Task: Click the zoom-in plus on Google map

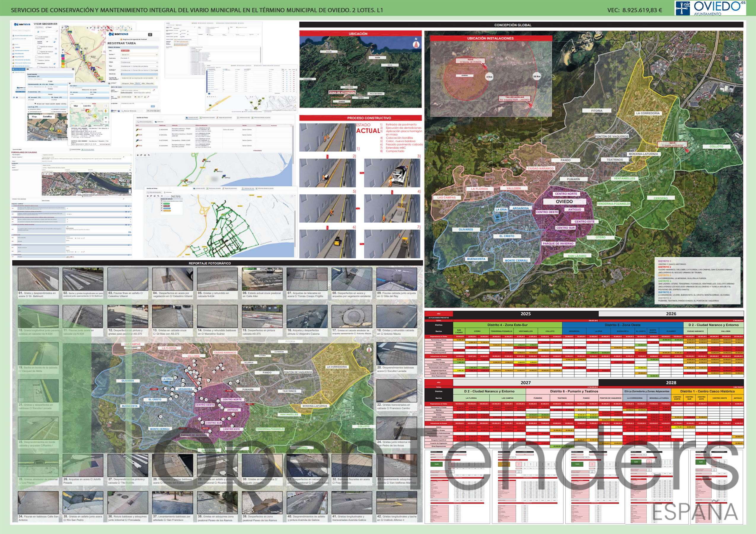Action: coord(106,118)
